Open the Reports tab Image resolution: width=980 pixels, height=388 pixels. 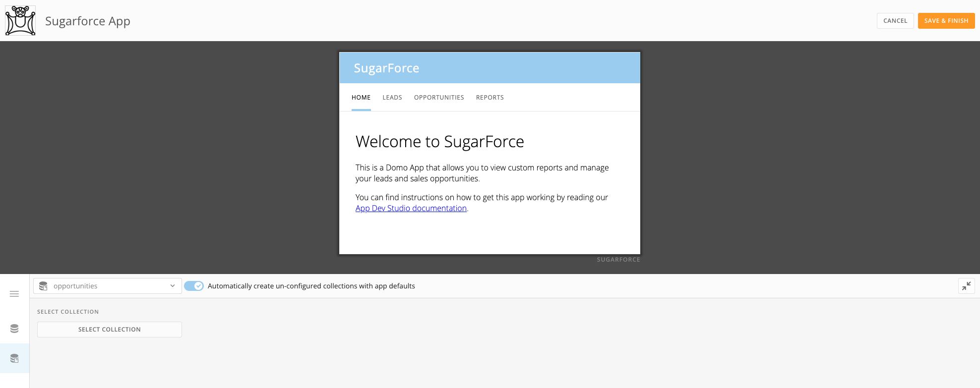click(x=490, y=98)
